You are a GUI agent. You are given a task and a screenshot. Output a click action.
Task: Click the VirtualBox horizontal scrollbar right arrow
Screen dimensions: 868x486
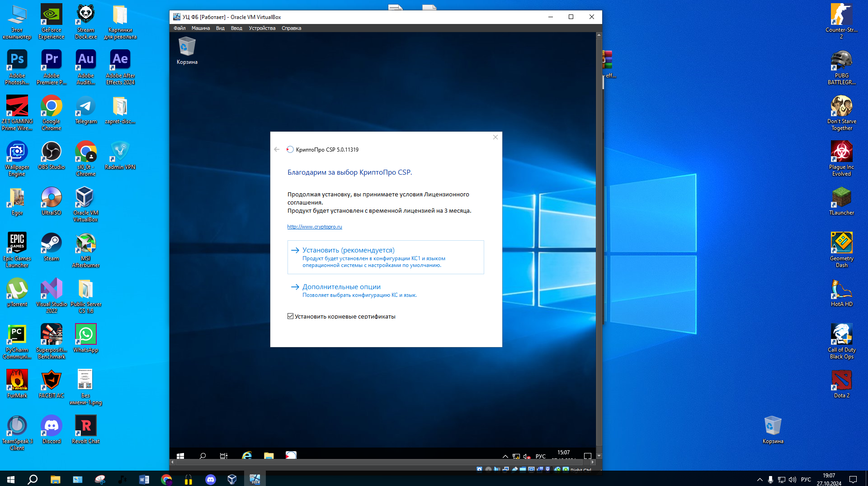(x=593, y=462)
